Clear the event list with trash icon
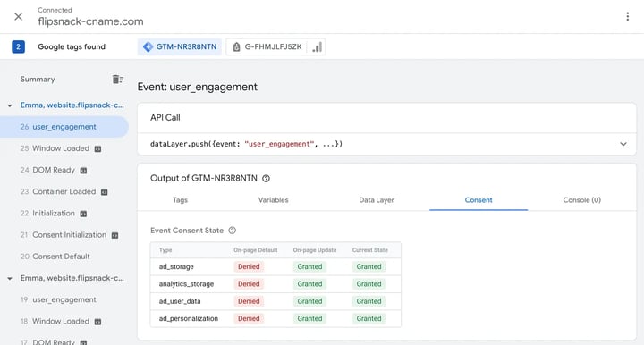 pos(117,80)
